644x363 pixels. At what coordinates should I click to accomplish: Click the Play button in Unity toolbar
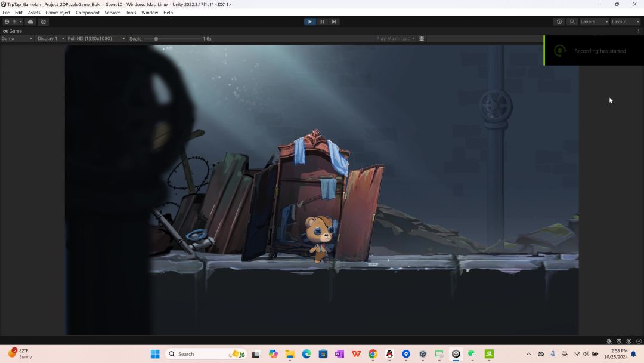pos(309,21)
